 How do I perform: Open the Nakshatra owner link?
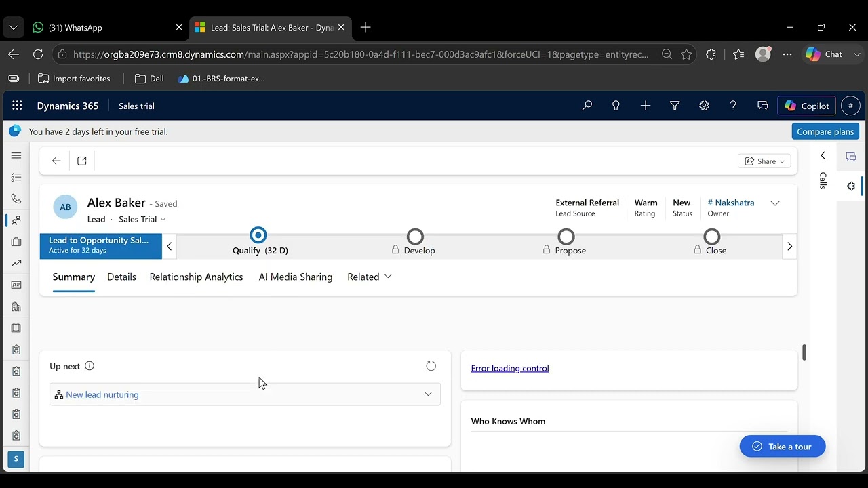point(731,203)
